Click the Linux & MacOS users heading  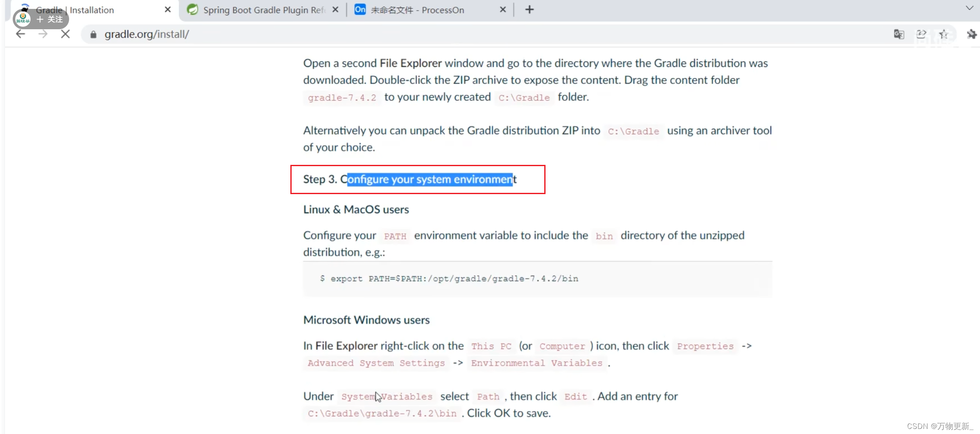(x=356, y=209)
